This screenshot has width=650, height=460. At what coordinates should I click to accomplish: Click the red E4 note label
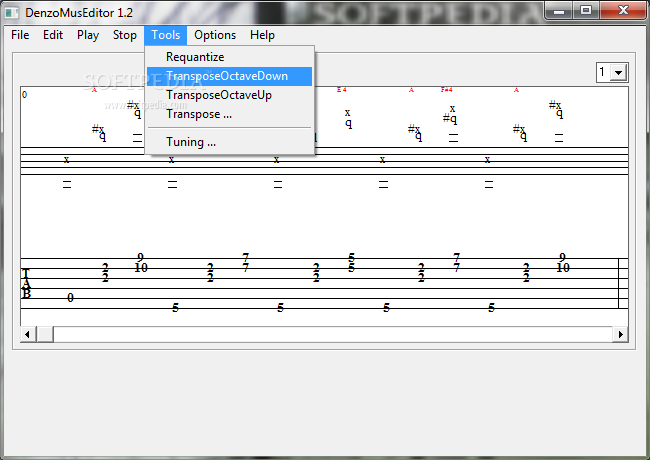click(342, 90)
